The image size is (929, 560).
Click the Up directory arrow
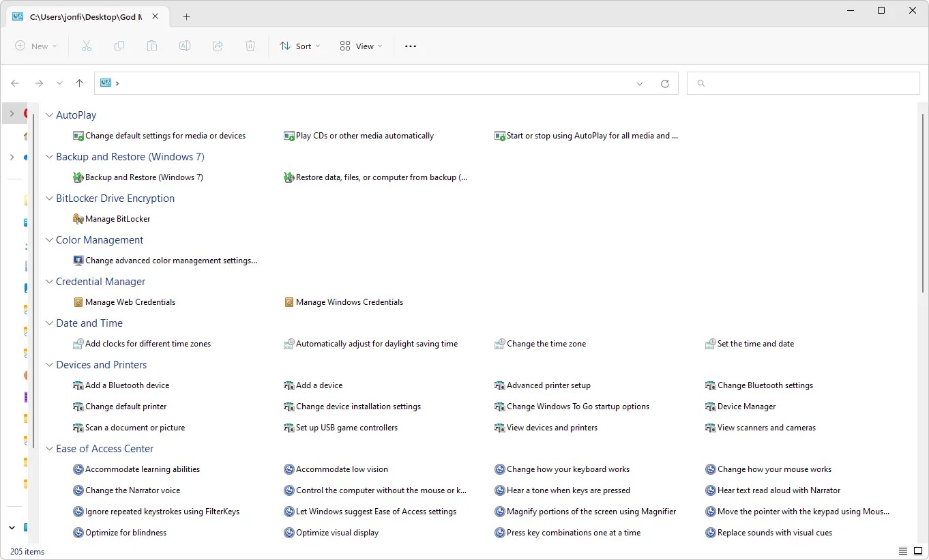point(79,83)
